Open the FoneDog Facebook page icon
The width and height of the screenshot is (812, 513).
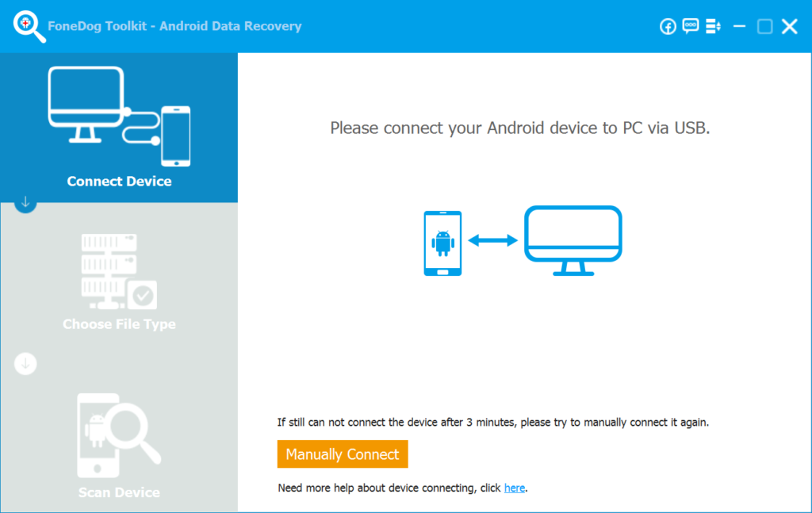668,26
